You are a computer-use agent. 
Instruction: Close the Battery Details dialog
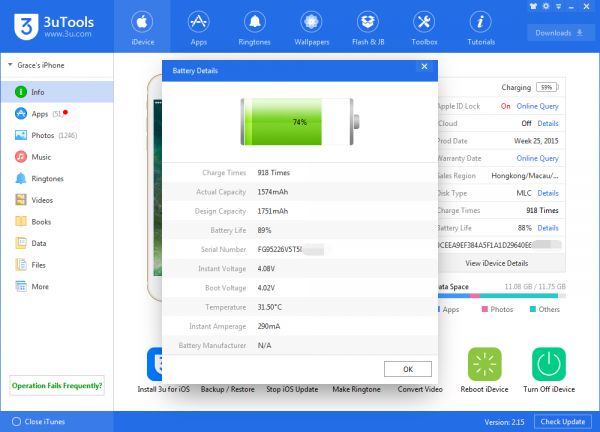(x=424, y=67)
